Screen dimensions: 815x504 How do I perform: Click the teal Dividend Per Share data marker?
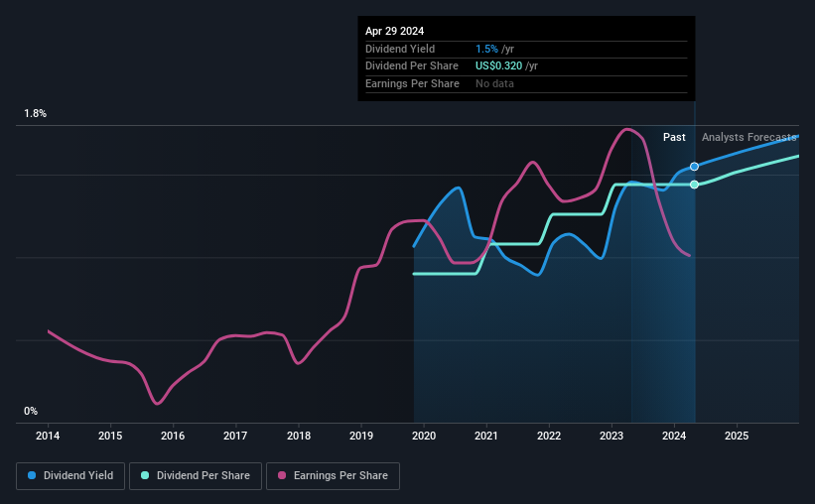point(695,185)
